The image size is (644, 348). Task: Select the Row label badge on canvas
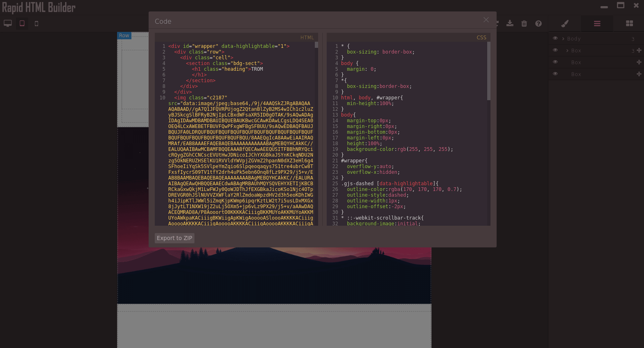coord(124,36)
